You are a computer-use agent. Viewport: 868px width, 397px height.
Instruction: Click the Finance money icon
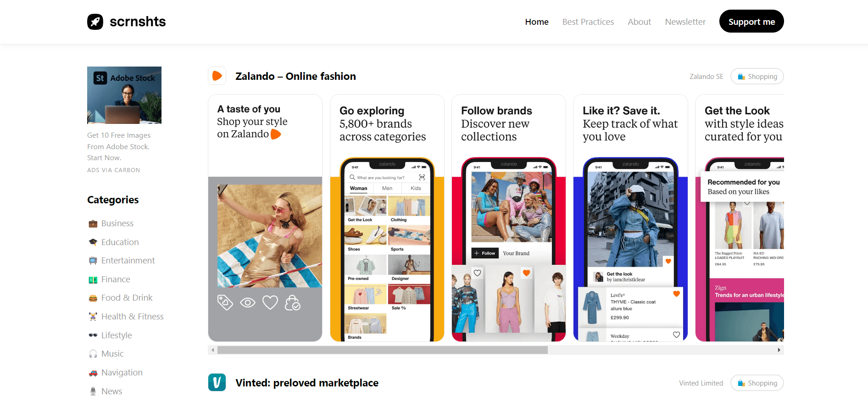[x=93, y=280]
